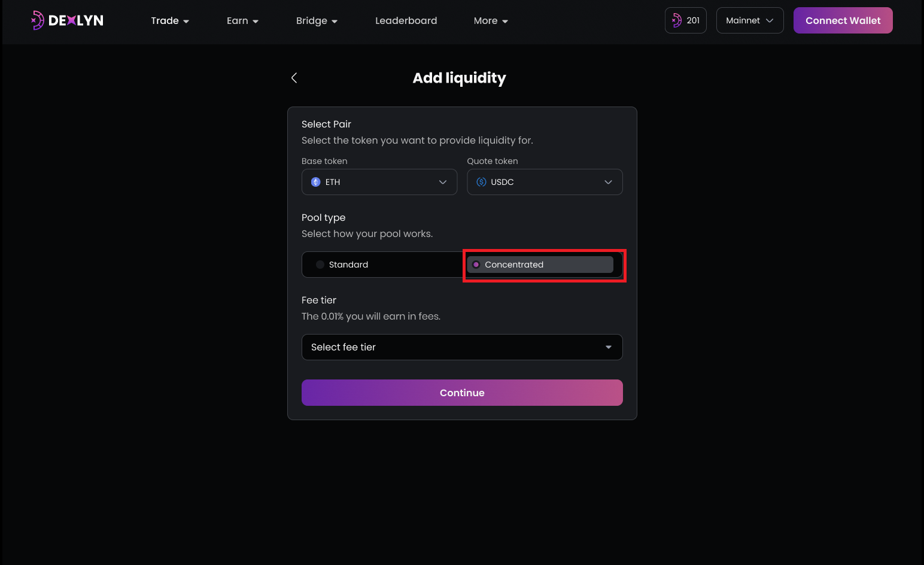
Task: Click the chevron in Base token field
Action: (x=443, y=182)
